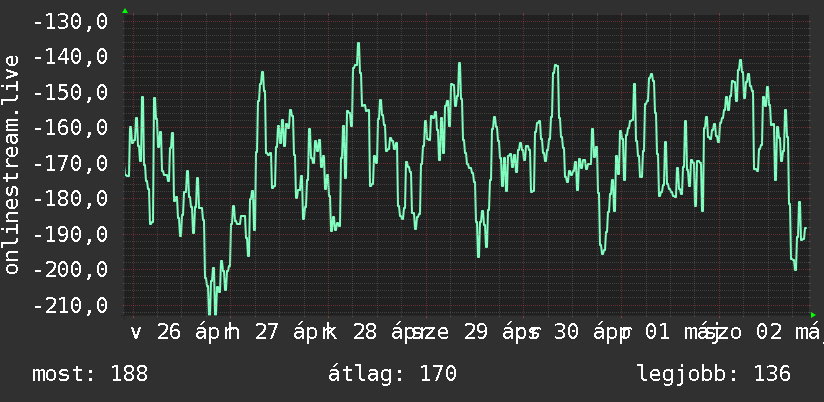Click the -190,0 y-axis label
This screenshot has width=824, height=402.
point(70,234)
